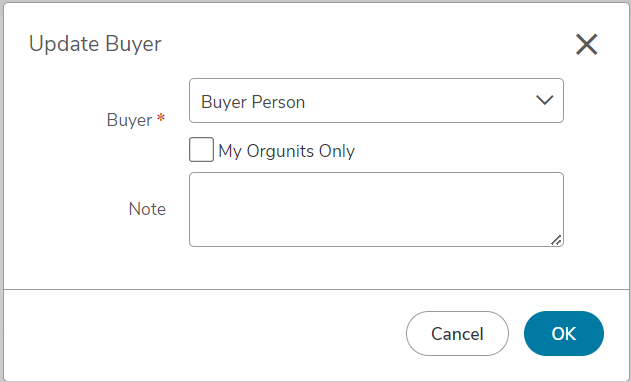Cancel the buyer update
Viewport: 631px width, 382px height.
[x=457, y=333]
